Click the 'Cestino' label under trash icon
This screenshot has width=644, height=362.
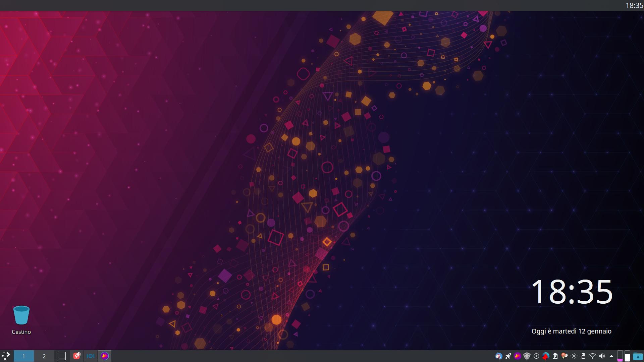[x=21, y=332]
